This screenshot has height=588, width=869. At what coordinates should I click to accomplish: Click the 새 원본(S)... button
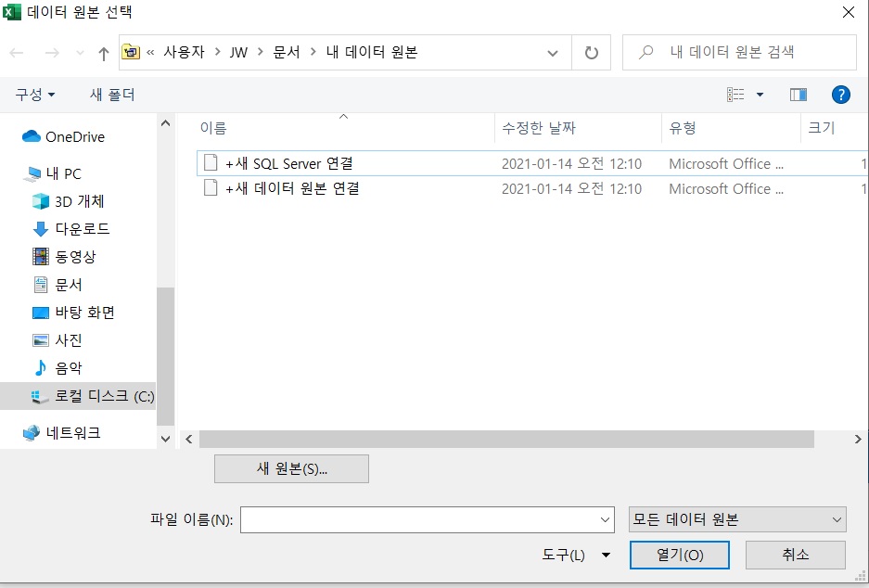tap(291, 469)
